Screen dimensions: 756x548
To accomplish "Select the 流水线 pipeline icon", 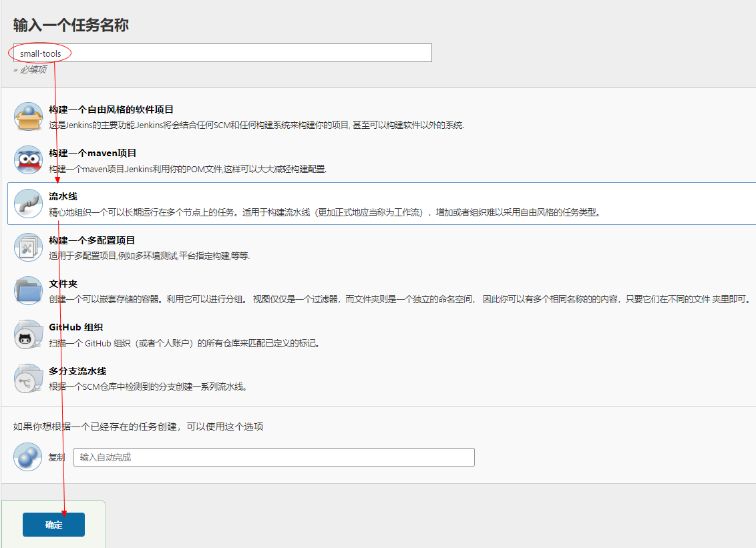I will click(28, 204).
